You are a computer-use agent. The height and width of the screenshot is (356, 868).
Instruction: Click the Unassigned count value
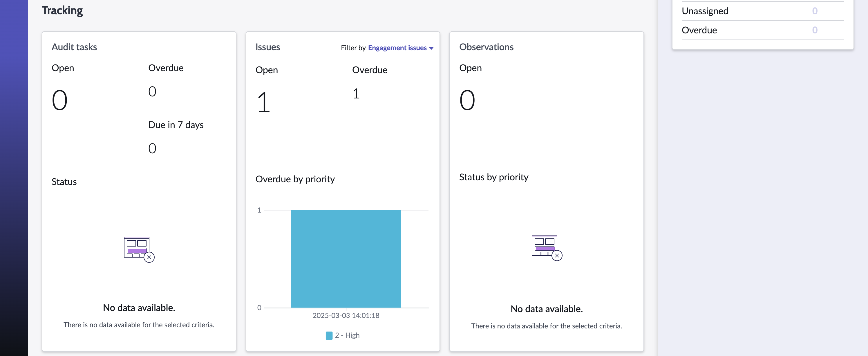(x=815, y=11)
